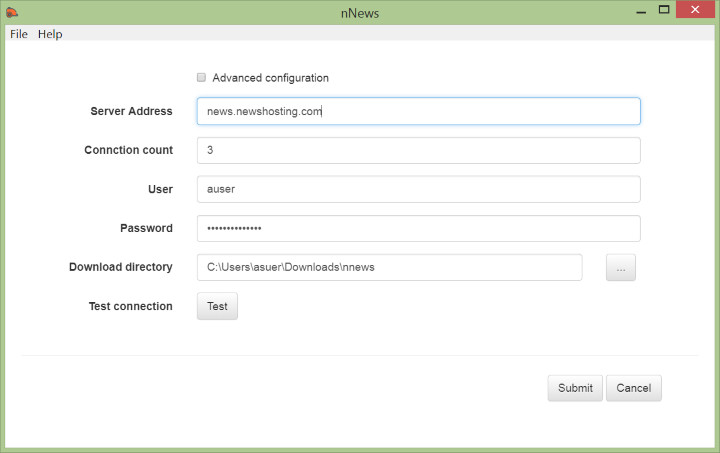Focus the Download directory path field

(389, 267)
